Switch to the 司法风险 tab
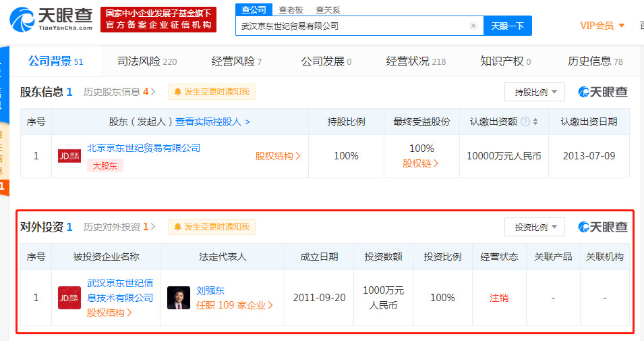 click(147, 61)
